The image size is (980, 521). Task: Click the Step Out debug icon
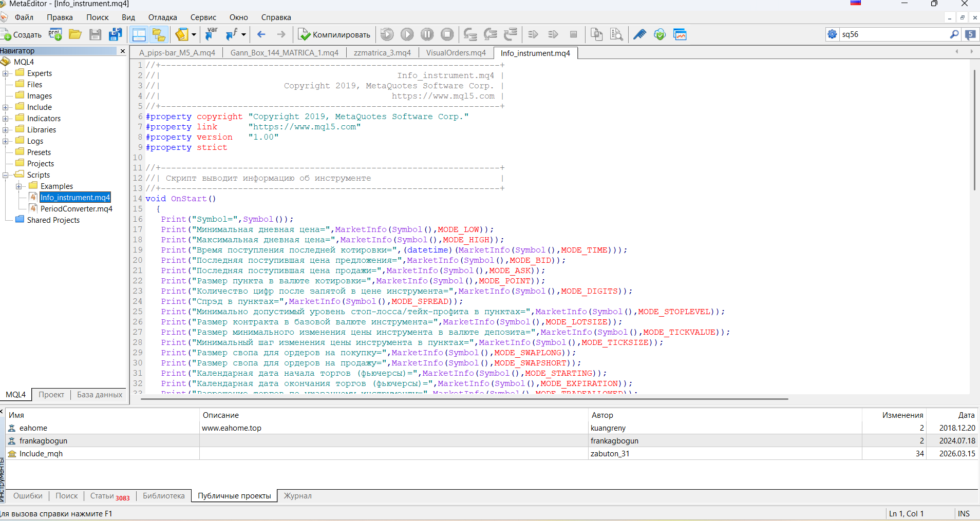click(x=511, y=34)
